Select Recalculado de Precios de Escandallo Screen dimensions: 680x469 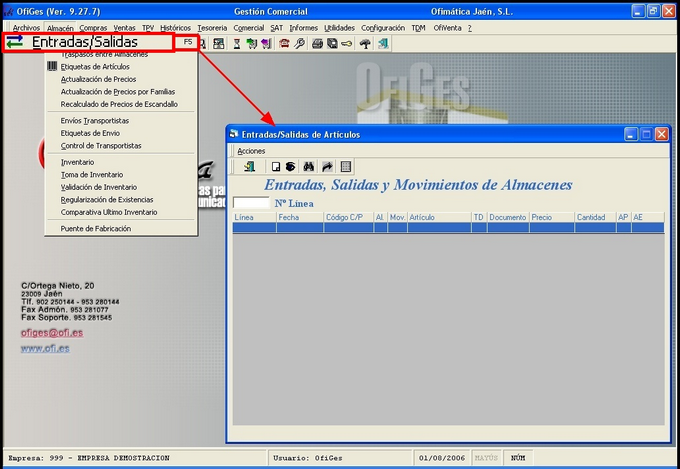coord(119,104)
